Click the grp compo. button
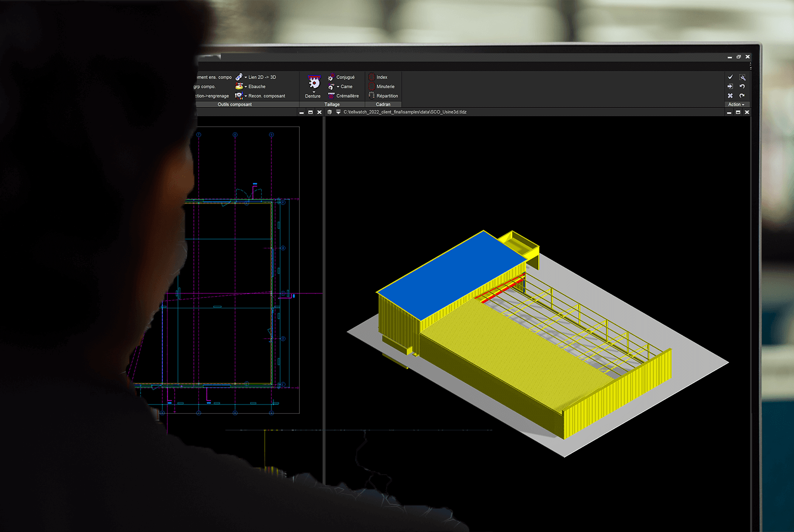794x532 pixels. pos(205,87)
